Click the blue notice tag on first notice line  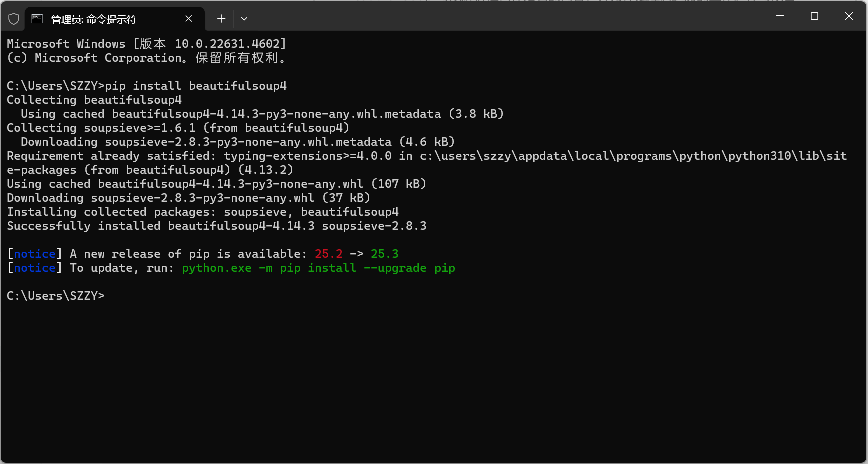point(35,254)
